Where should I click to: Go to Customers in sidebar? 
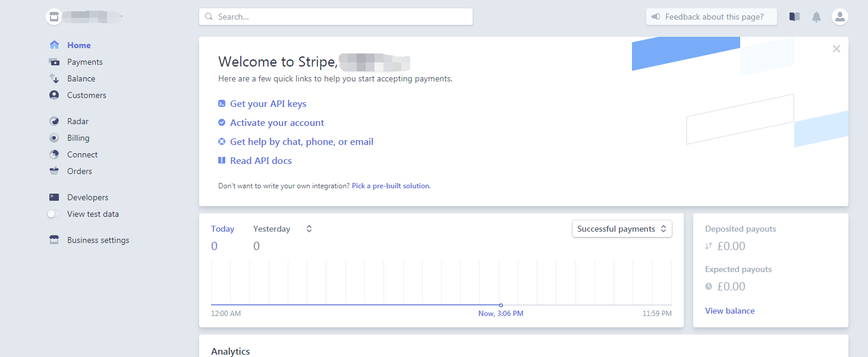pos(87,95)
